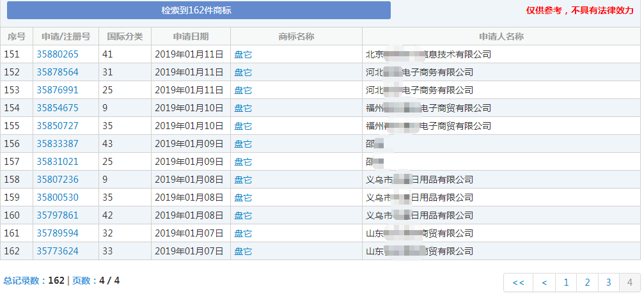The width and height of the screenshot is (644, 294).
Task: Click class 42 in row 160
Action: click(107, 215)
